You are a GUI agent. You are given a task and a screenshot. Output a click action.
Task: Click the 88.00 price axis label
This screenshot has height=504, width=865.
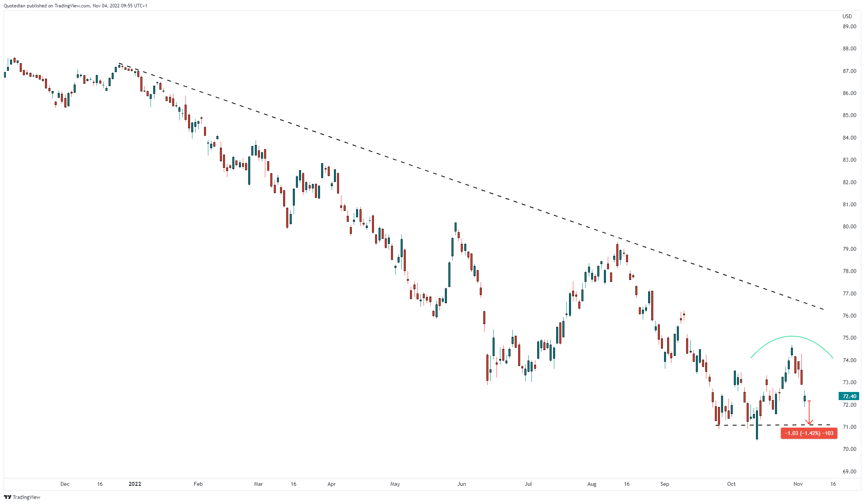point(849,48)
